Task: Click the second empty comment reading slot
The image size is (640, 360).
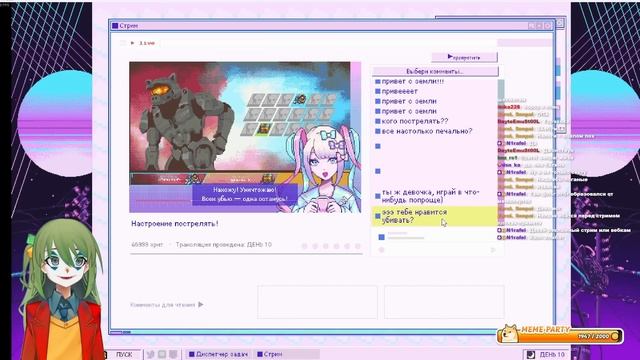Action: [444, 302]
